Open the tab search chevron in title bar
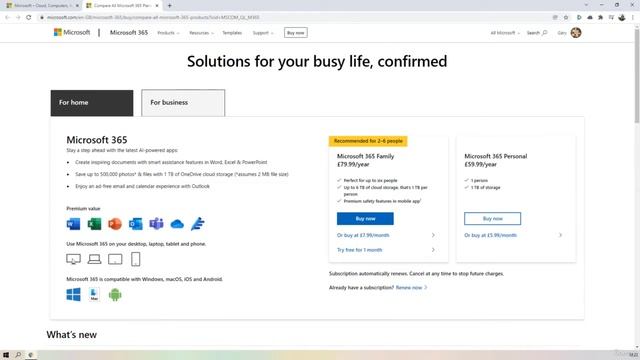Screen dimensions: 640x360 point(586,5)
